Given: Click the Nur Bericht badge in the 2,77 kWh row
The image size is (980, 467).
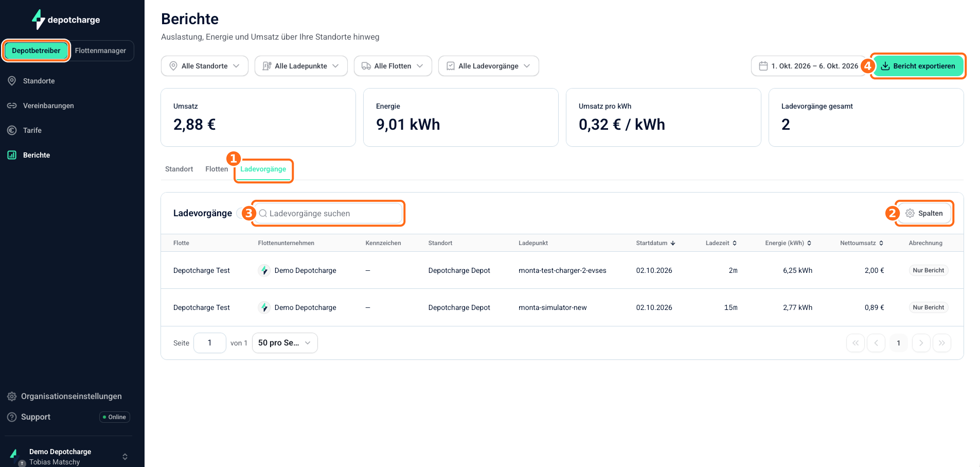Looking at the screenshot, I should click(x=929, y=307).
